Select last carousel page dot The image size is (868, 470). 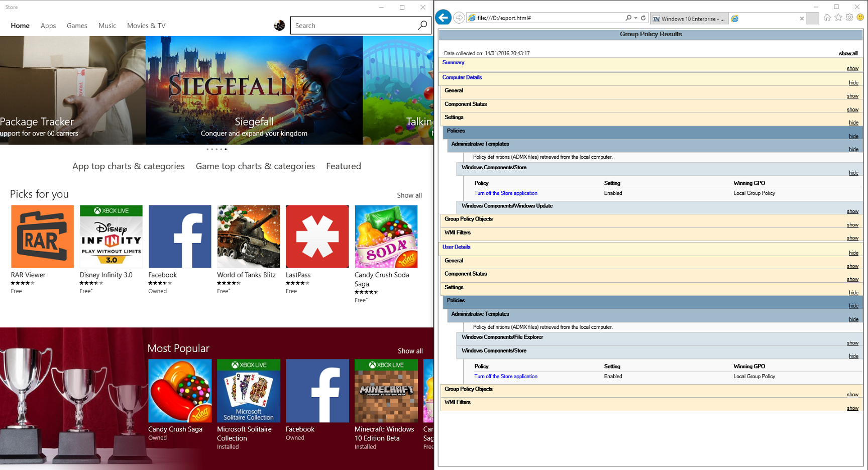point(226,149)
